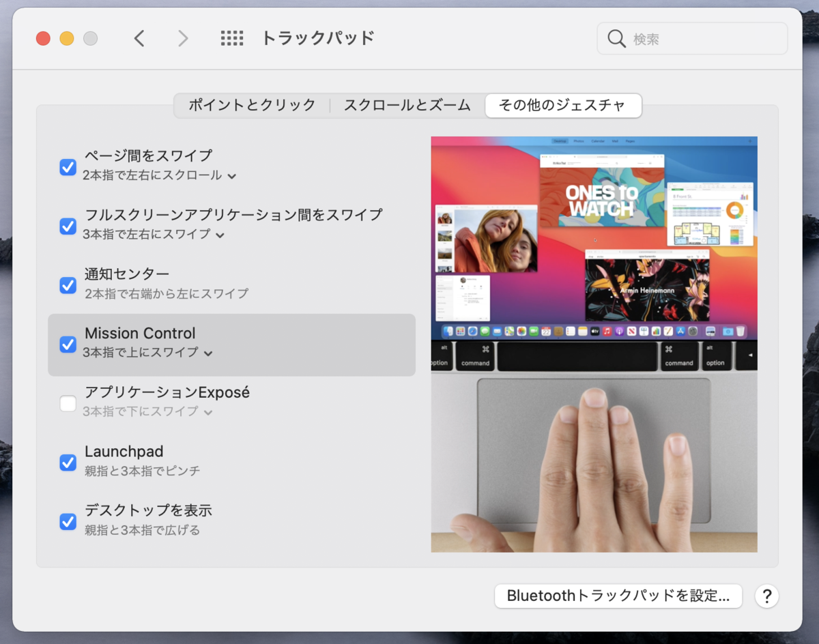Image resolution: width=819 pixels, height=644 pixels.
Task: Click the アプリケーションExposé label
Action: (167, 392)
